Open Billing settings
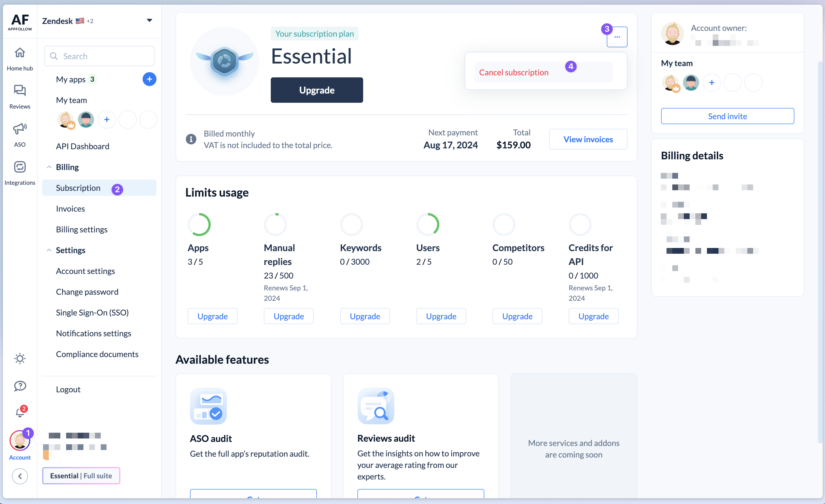The image size is (825, 504). point(82,229)
